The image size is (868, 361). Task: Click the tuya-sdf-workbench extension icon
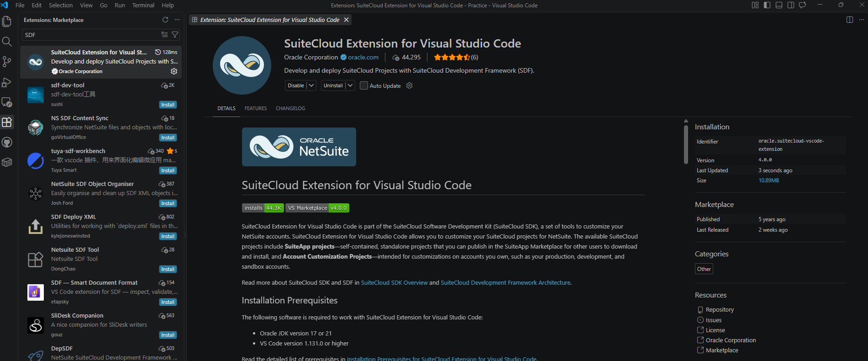pos(36,161)
